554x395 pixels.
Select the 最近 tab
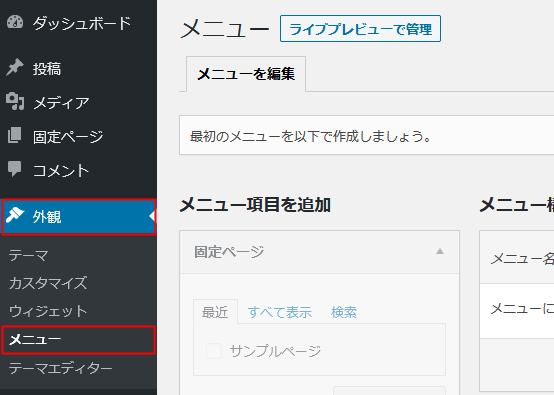(215, 312)
